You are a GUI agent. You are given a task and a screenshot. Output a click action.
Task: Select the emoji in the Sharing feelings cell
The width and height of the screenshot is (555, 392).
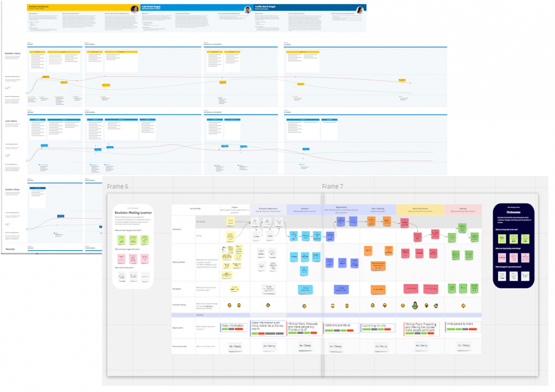coord(463,305)
